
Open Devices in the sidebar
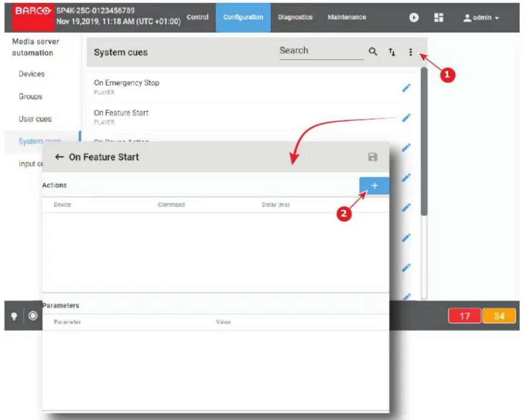coord(31,74)
